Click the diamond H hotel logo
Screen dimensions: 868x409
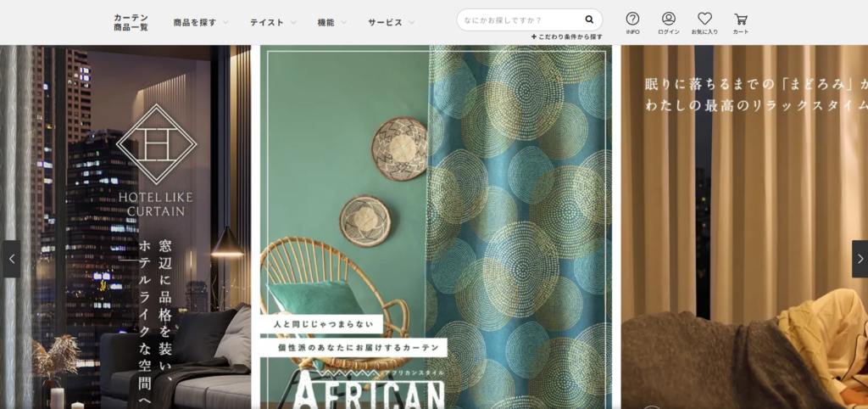[x=156, y=144]
